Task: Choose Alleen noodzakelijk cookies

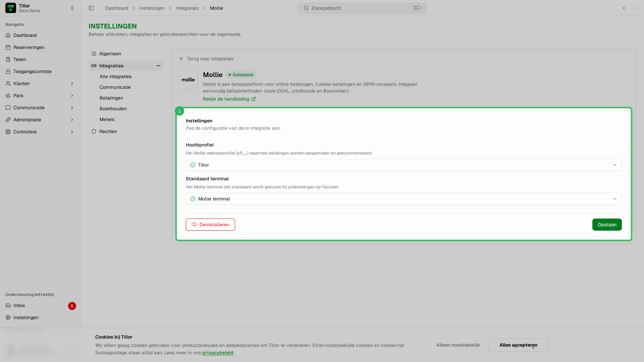Action: point(458,345)
